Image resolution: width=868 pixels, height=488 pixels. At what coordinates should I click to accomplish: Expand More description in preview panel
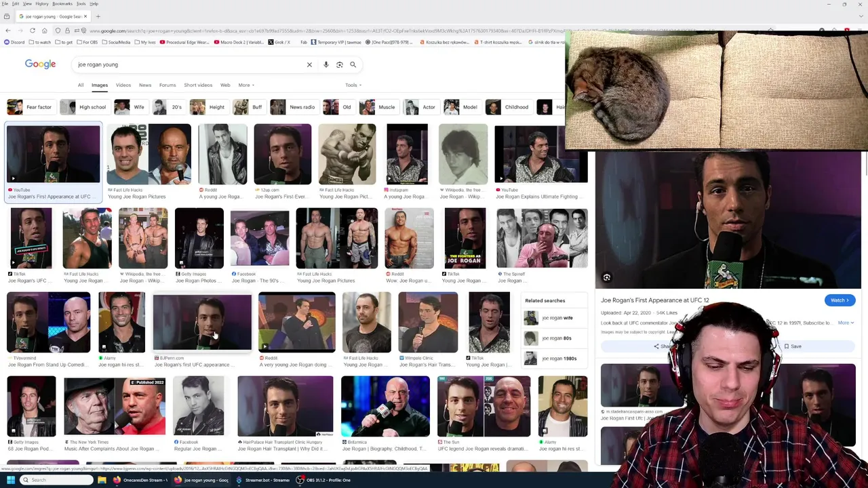tap(846, 323)
